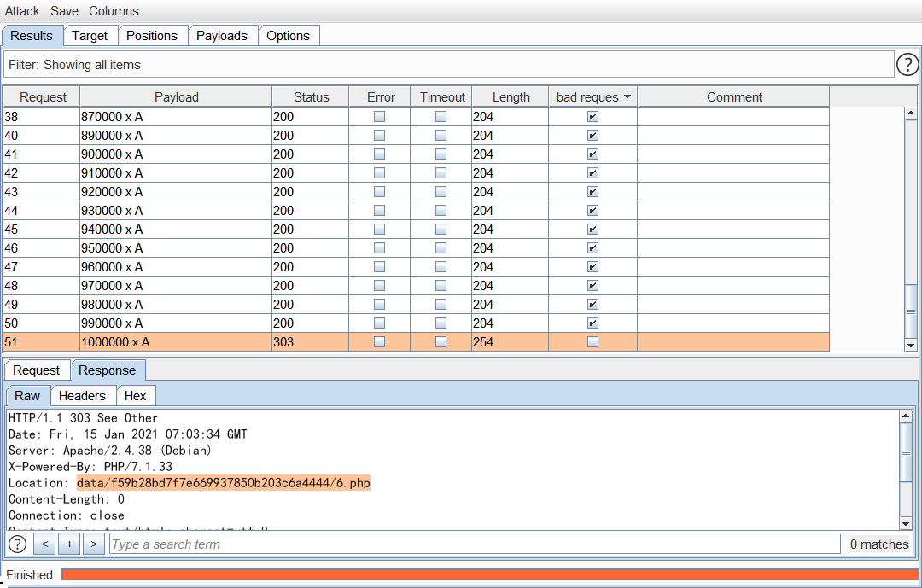Open the Save menu

[65, 10]
